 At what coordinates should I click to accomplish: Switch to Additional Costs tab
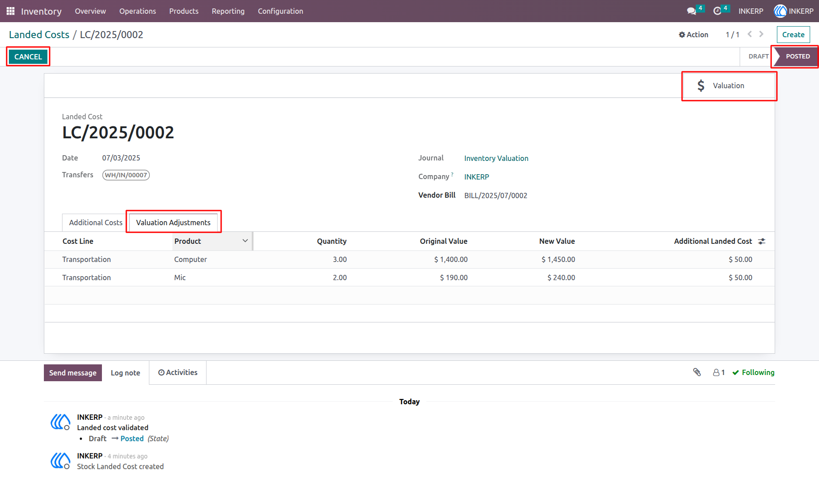(96, 223)
